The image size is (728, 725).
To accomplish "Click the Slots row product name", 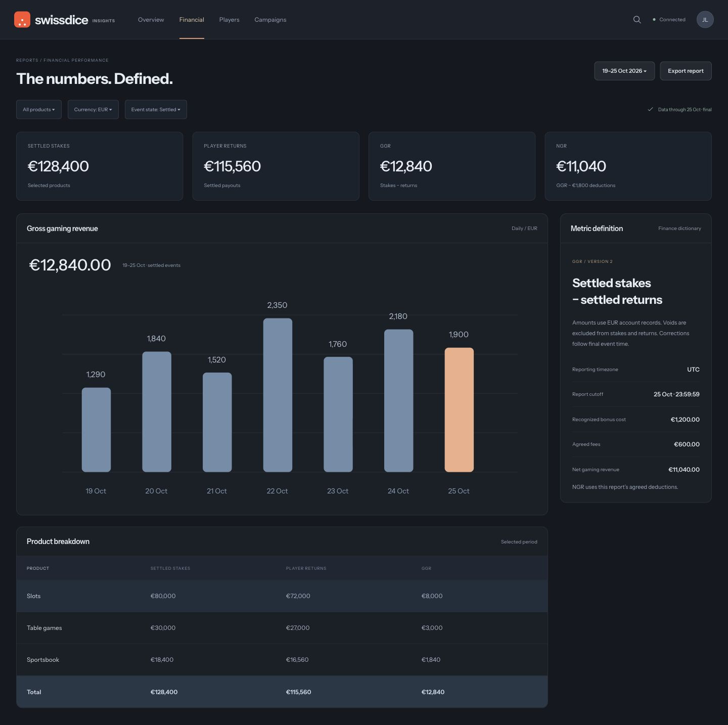I will point(34,596).
